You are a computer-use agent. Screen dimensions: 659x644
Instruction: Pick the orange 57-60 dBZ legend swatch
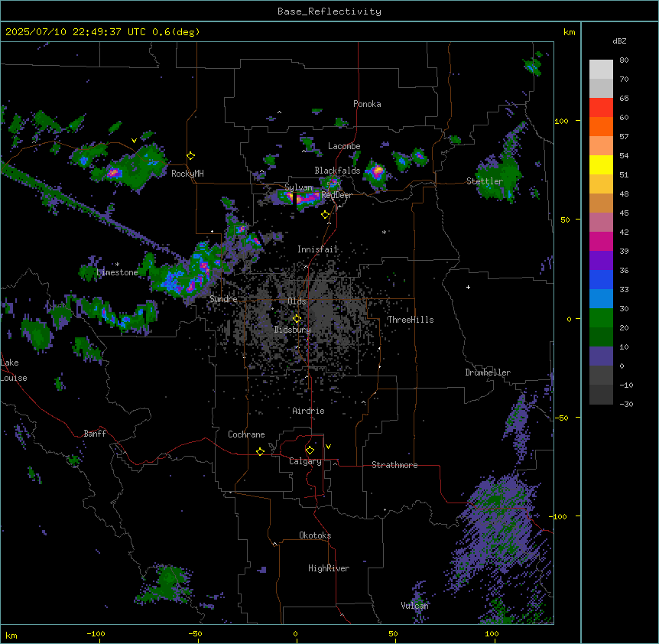(x=601, y=126)
